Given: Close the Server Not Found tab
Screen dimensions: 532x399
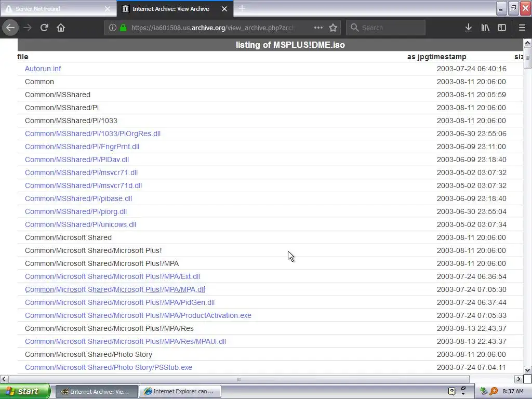Looking at the screenshot, I should pos(107,9).
